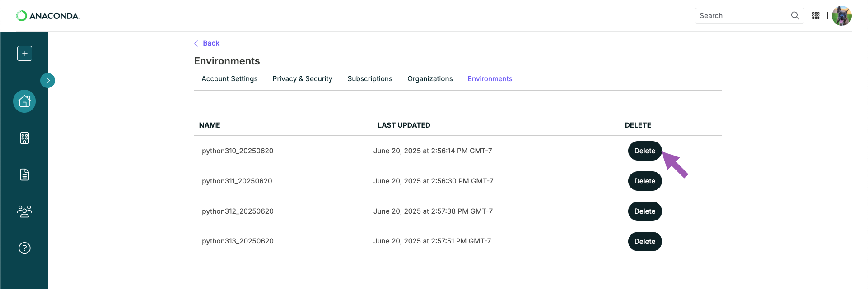Open the Organizations building icon in sidebar
This screenshot has height=289, width=868.
pyautogui.click(x=24, y=138)
